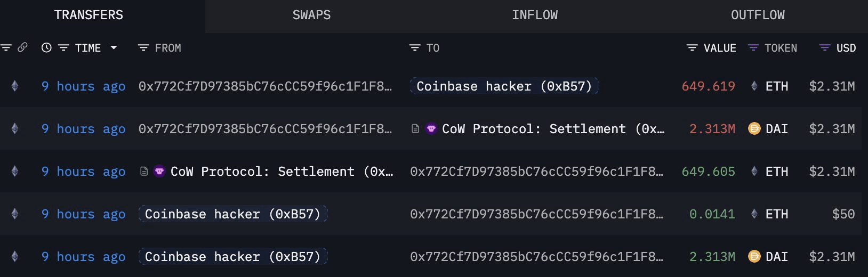The height and width of the screenshot is (277, 868).
Task: Open the OUTFLOW tab
Action: click(x=758, y=15)
